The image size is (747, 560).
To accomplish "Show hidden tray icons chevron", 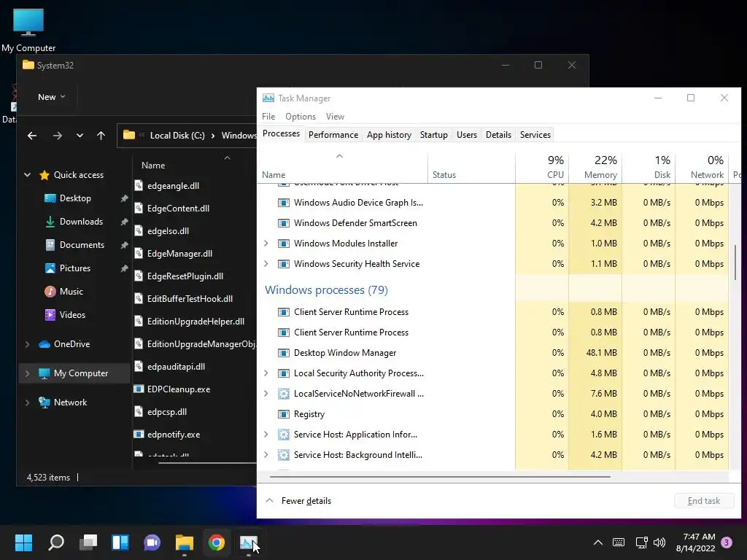I will [598, 542].
